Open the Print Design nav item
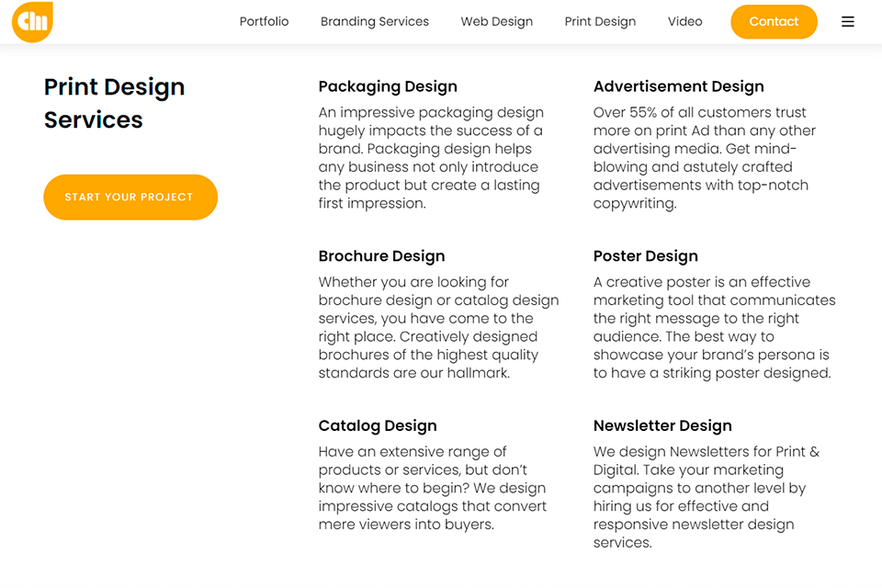Image resolution: width=882 pixels, height=588 pixels. tap(600, 22)
